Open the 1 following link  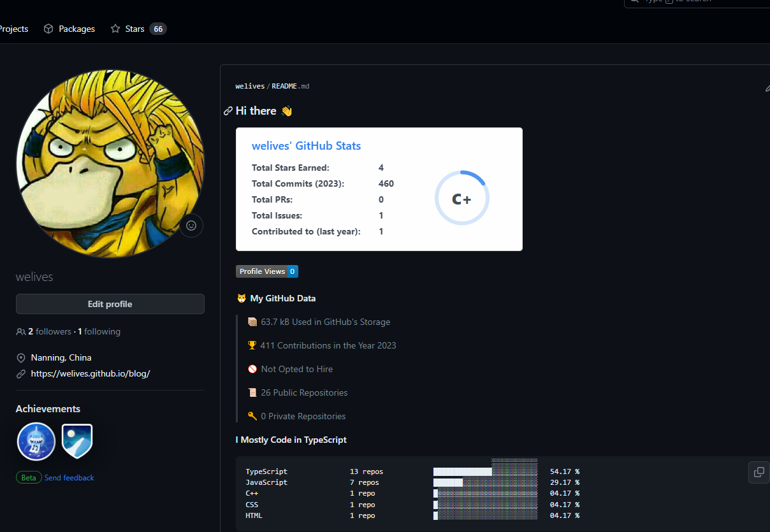click(99, 331)
